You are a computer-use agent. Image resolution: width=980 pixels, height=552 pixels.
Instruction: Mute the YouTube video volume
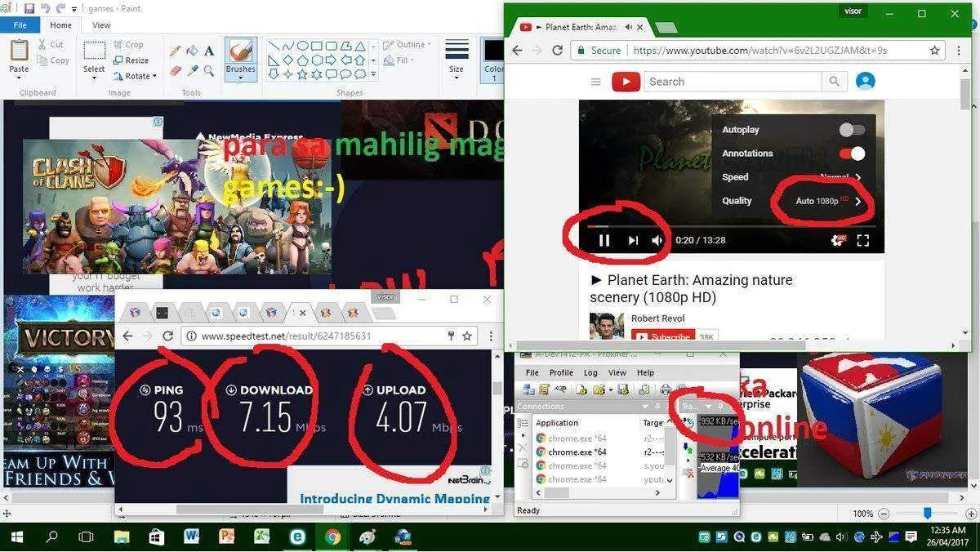coord(657,240)
